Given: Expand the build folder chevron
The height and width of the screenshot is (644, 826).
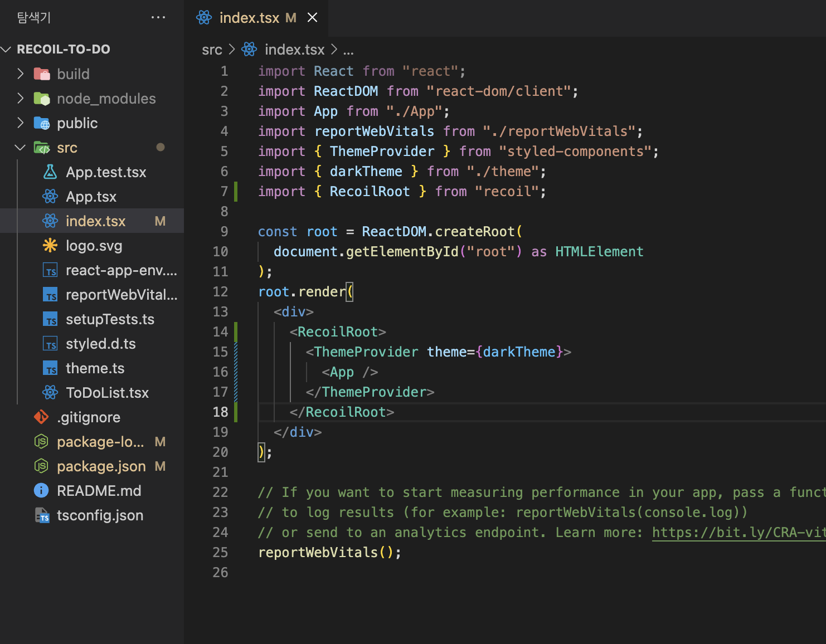Looking at the screenshot, I should pos(21,74).
